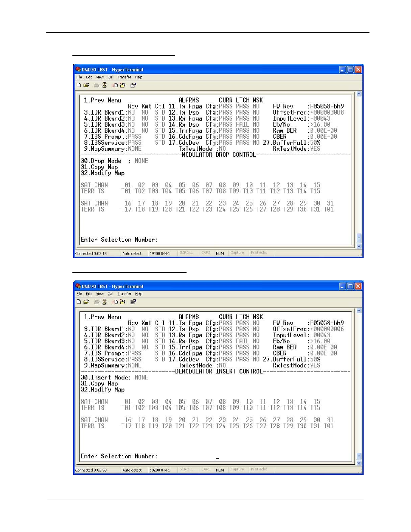Click New connection icon in Demodulator Insert window
Viewport: 411px width, 532px height.
tap(78, 302)
